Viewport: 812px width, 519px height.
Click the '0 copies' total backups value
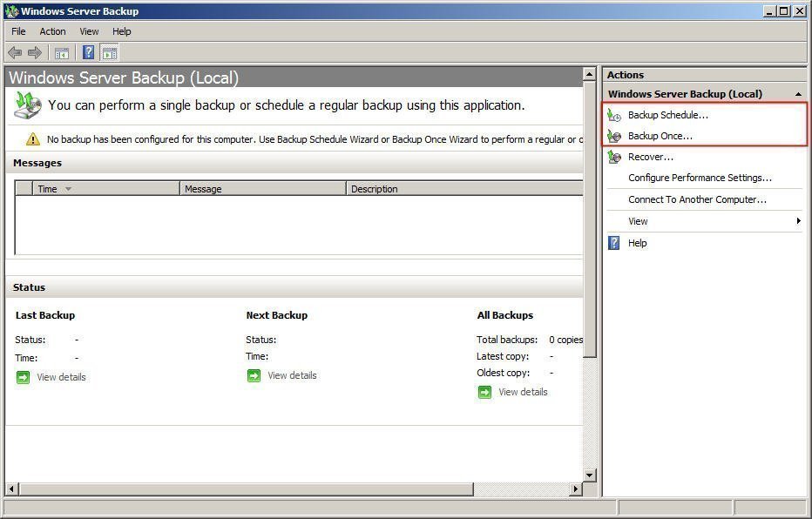pos(566,340)
